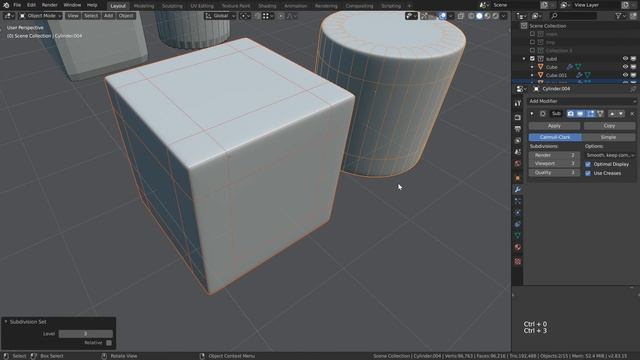This screenshot has height=360, width=640.
Task: Hide the subd collection with eye icon
Action: (x=625, y=59)
